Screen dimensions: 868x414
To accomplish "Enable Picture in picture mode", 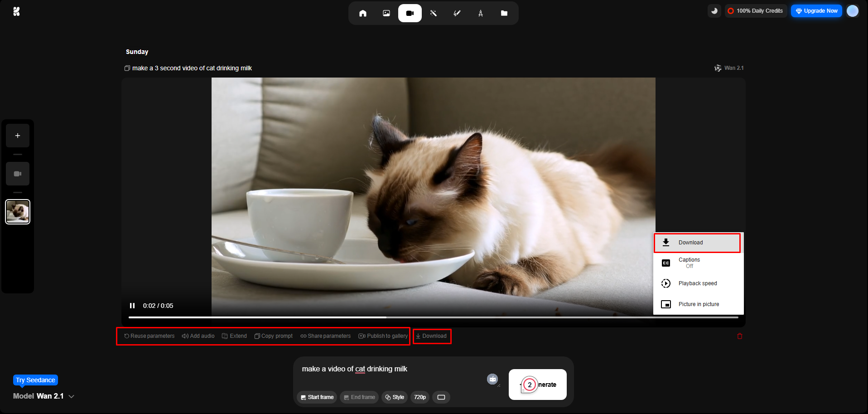I will point(698,304).
